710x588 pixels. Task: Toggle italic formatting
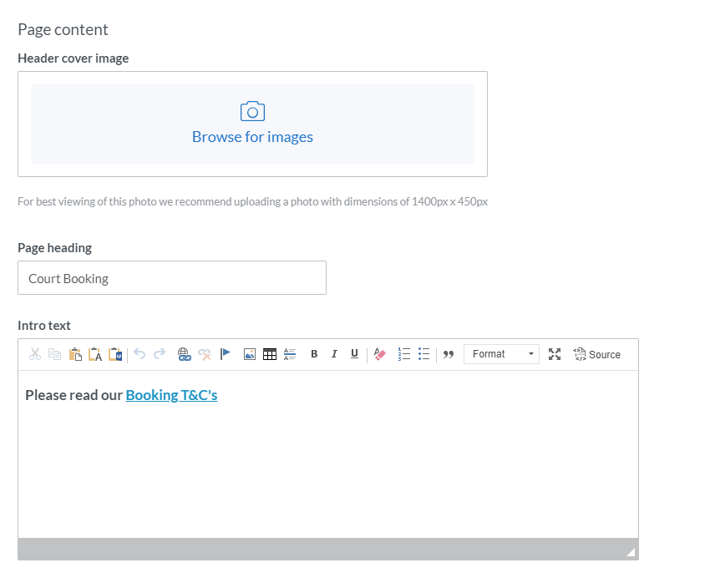pos(334,354)
